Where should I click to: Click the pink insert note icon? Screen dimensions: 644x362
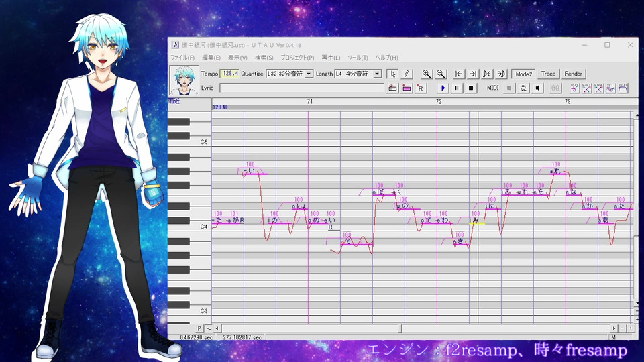point(407,88)
